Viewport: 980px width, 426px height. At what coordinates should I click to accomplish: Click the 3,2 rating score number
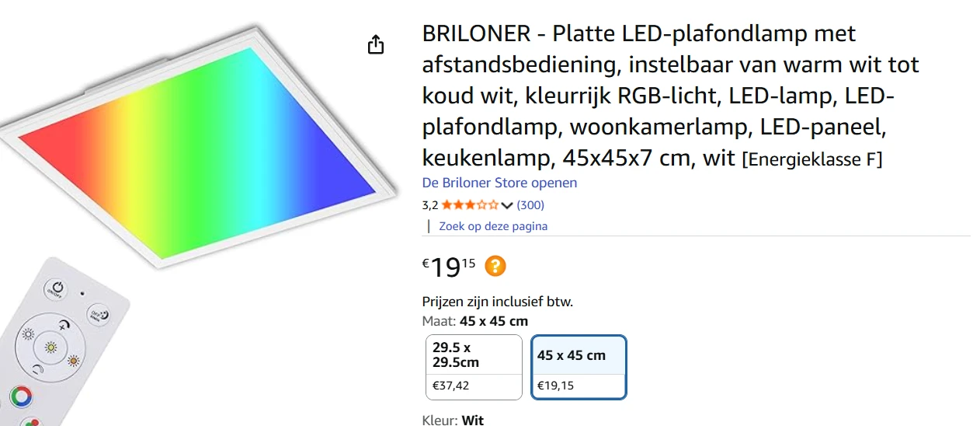coord(430,205)
